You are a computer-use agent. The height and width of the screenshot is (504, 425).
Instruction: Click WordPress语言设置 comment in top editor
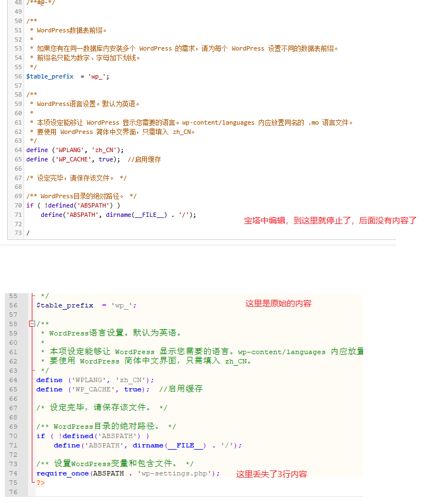click(x=84, y=104)
